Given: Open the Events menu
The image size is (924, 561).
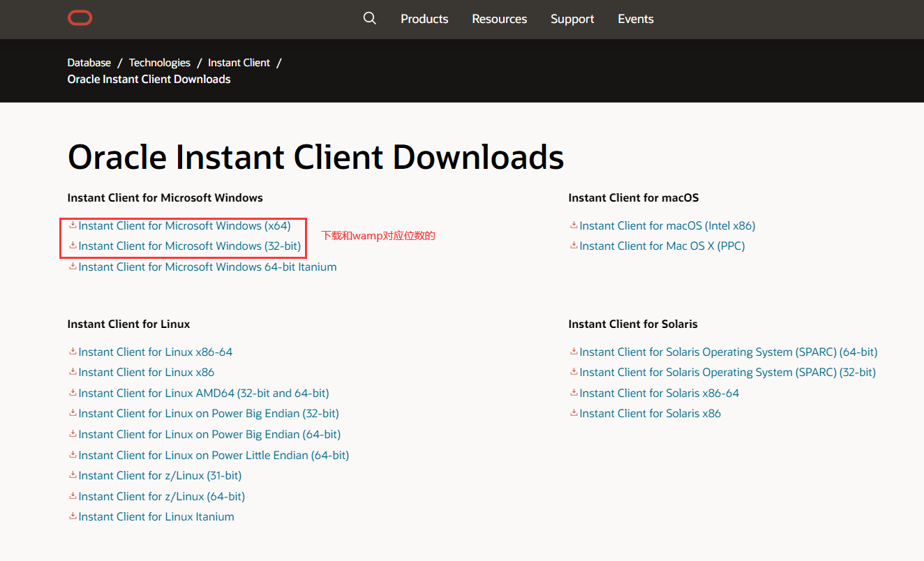Looking at the screenshot, I should pos(635,19).
